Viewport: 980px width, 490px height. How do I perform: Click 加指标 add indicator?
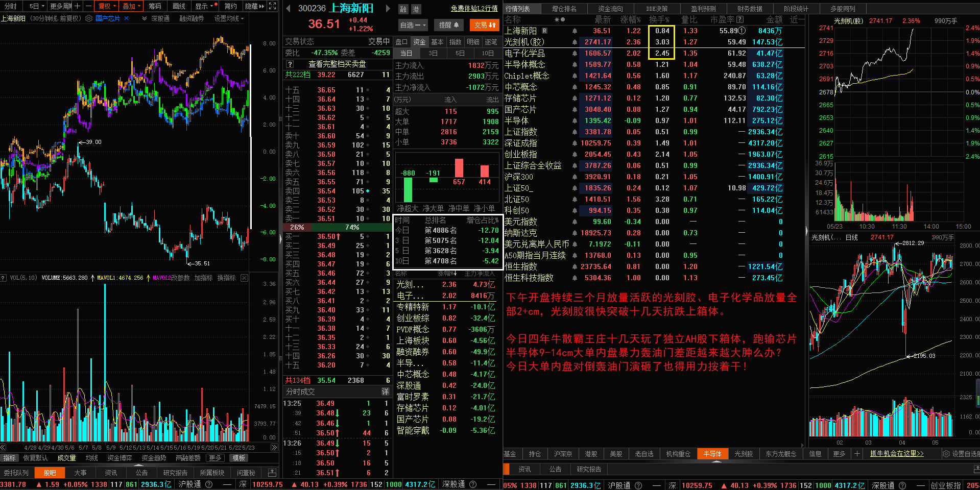203,278
